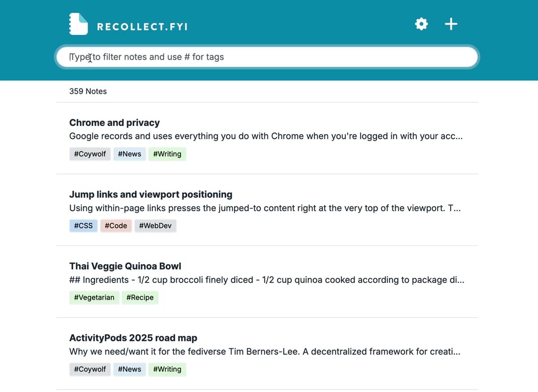The width and height of the screenshot is (538, 392).
Task: Filter by #Coywolf tag under Chrome note
Action: (90, 154)
